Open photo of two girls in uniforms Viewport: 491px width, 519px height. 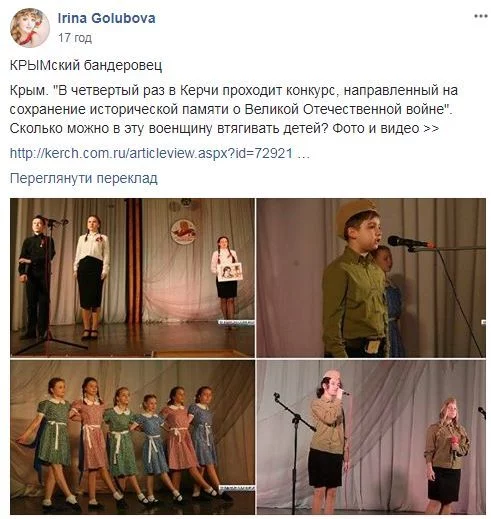[x=371, y=437]
